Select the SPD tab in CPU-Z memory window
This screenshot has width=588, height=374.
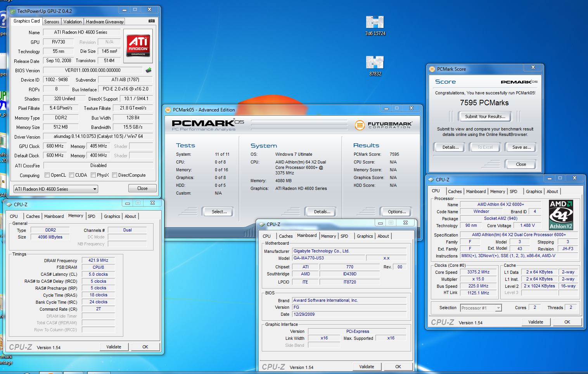click(92, 216)
